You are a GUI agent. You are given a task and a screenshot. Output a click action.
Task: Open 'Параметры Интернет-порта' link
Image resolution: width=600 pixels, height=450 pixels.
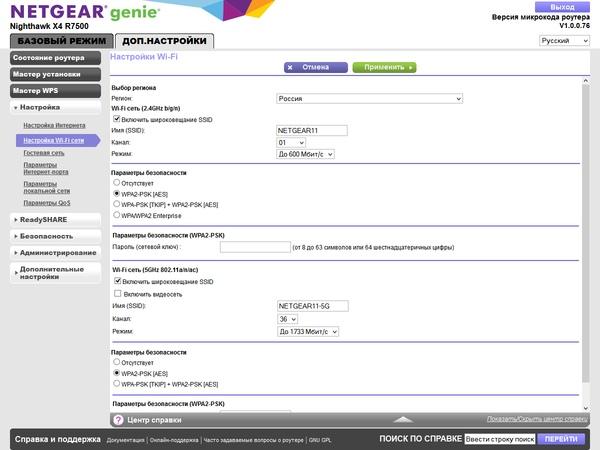tap(46, 168)
